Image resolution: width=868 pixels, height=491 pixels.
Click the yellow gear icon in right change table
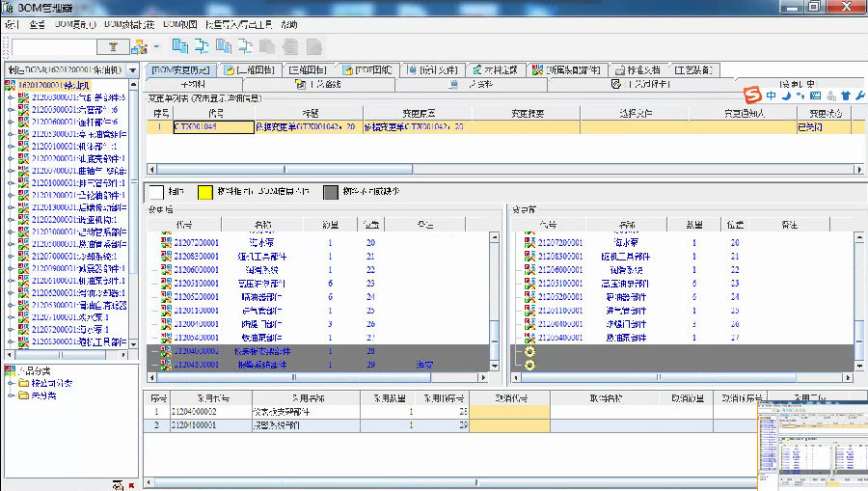(x=529, y=352)
